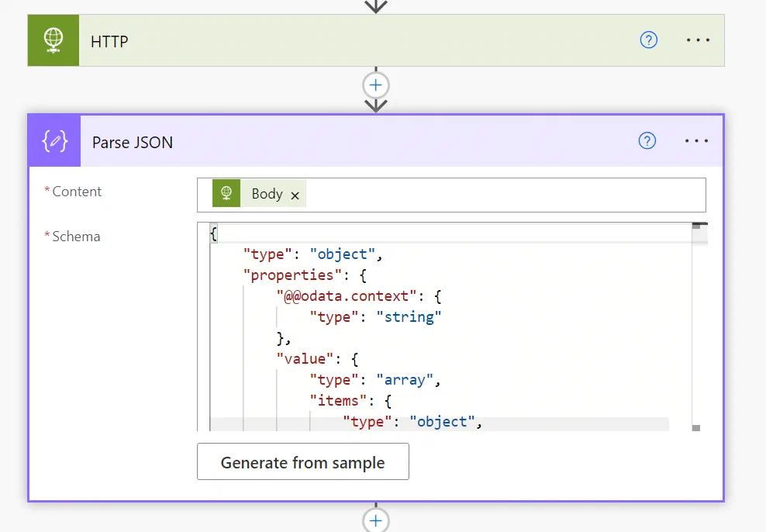Click the schema editor scrollbar thumb

click(x=696, y=226)
